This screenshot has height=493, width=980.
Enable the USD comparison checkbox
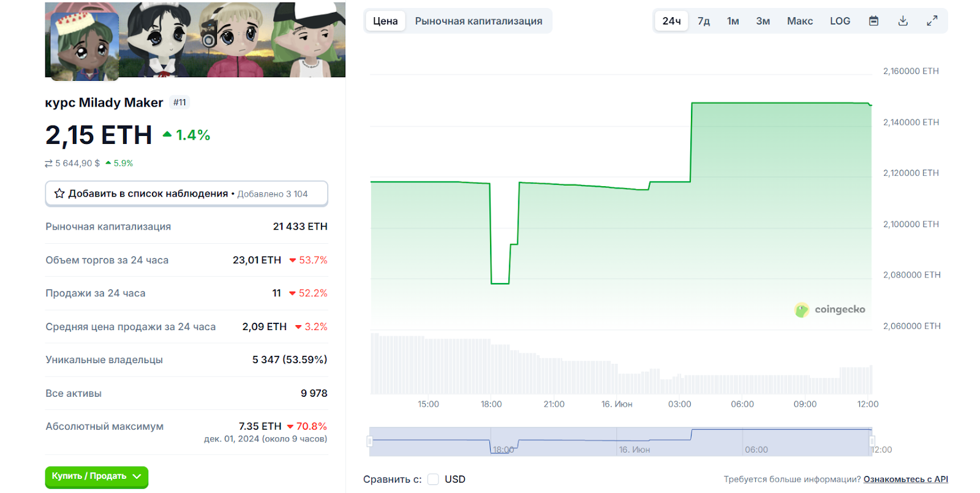pyautogui.click(x=433, y=479)
